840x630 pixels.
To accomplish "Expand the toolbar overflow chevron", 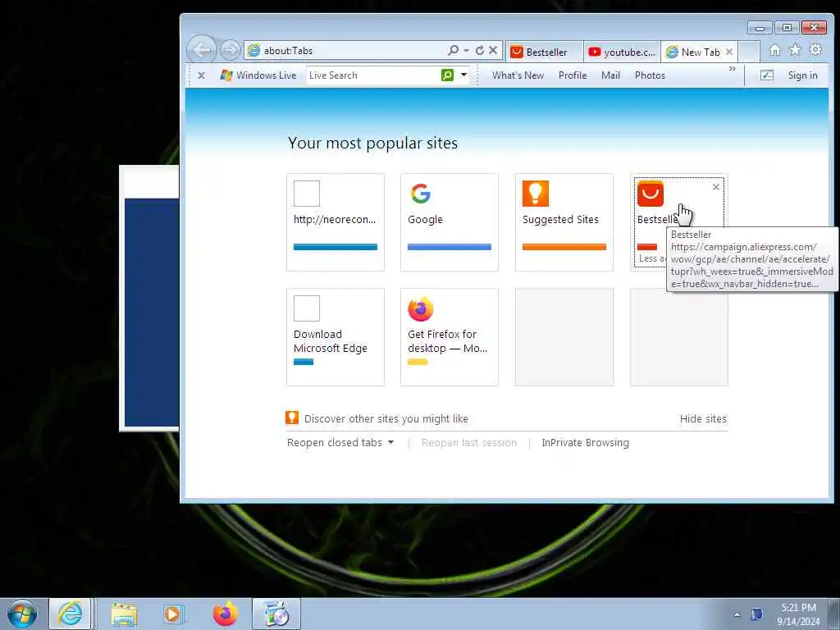I will pos(733,69).
